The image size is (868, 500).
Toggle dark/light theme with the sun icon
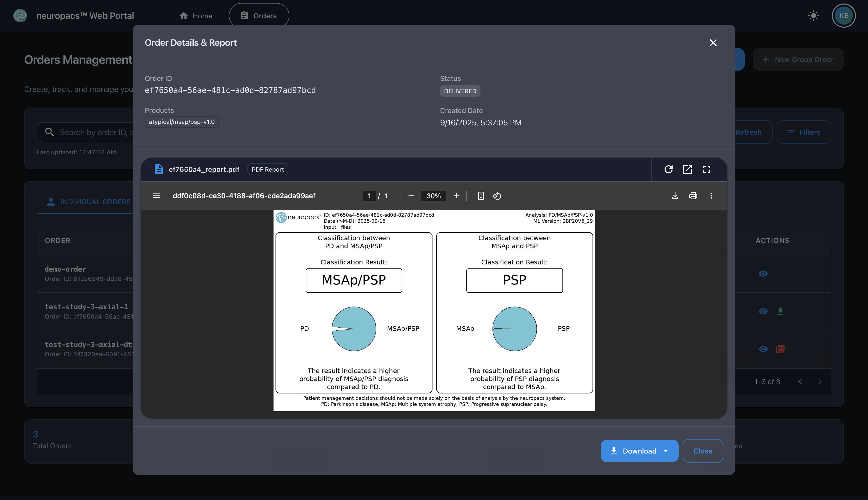click(x=814, y=16)
